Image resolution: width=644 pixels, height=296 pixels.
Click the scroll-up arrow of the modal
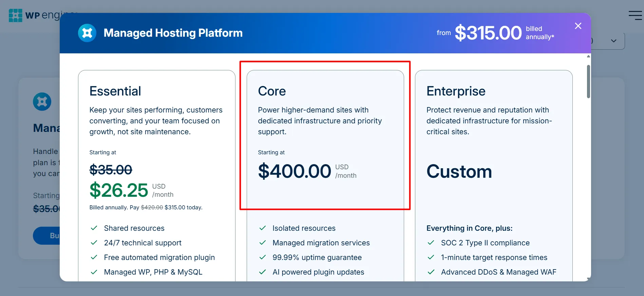[588, 56]
